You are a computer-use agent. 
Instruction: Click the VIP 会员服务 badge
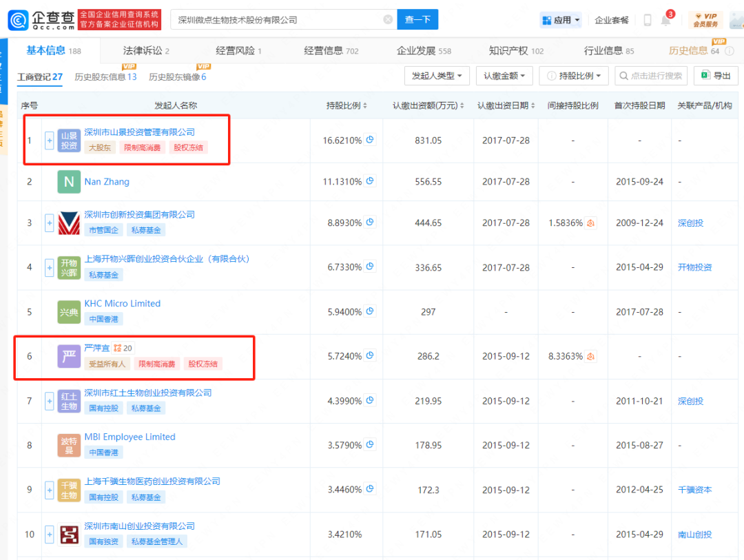[x=704, y=20]
